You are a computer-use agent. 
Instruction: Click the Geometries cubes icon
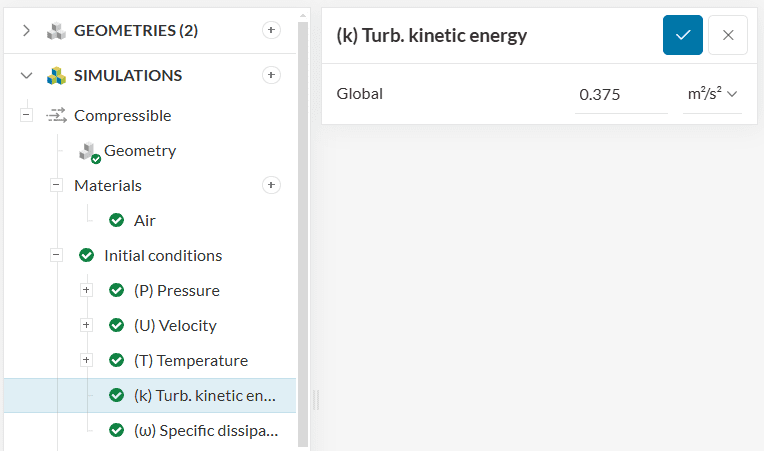click(x=56, y=31)
